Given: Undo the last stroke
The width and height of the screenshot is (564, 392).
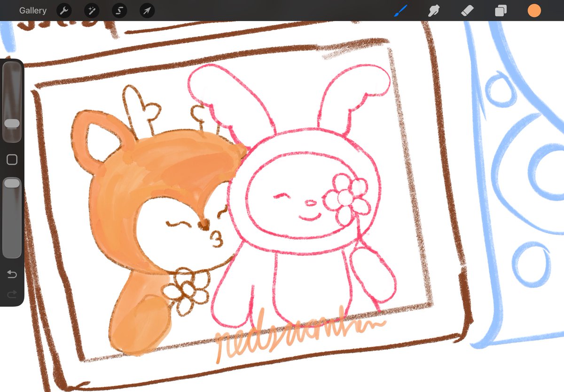Looking at the screenshot, I should click(12, 274).
